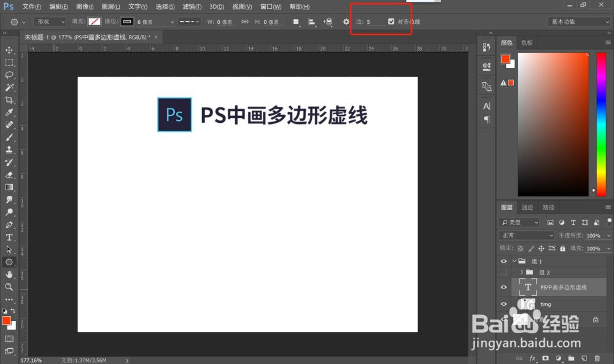The image size is (614, 364).
Task: Enable 对齐边缘 checkbox
Action: click(x=391, y=20)
